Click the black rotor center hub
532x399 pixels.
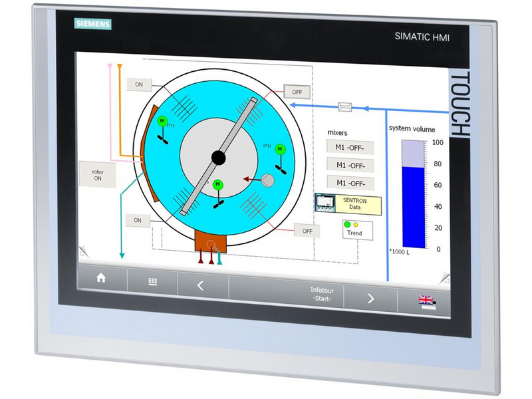point(219,158)
